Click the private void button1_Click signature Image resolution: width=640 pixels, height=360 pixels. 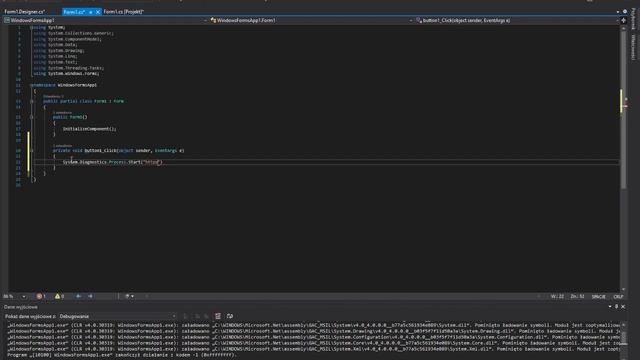coord(118,151)
